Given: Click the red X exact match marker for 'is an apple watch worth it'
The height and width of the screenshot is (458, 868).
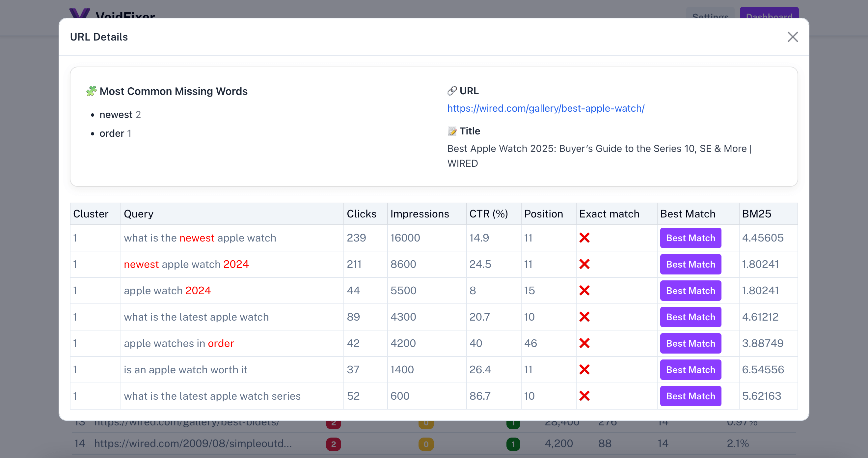Looking at the screenshot, I should [585, 370].
